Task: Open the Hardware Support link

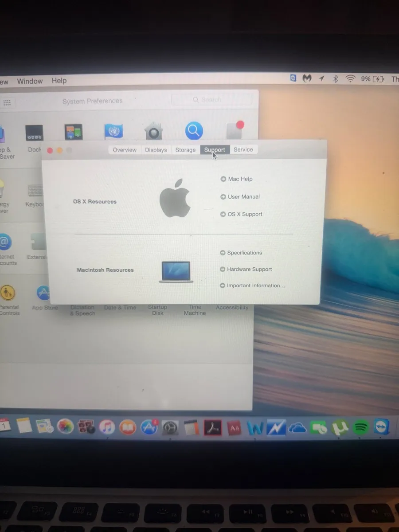Action: [x=246, y=269]
